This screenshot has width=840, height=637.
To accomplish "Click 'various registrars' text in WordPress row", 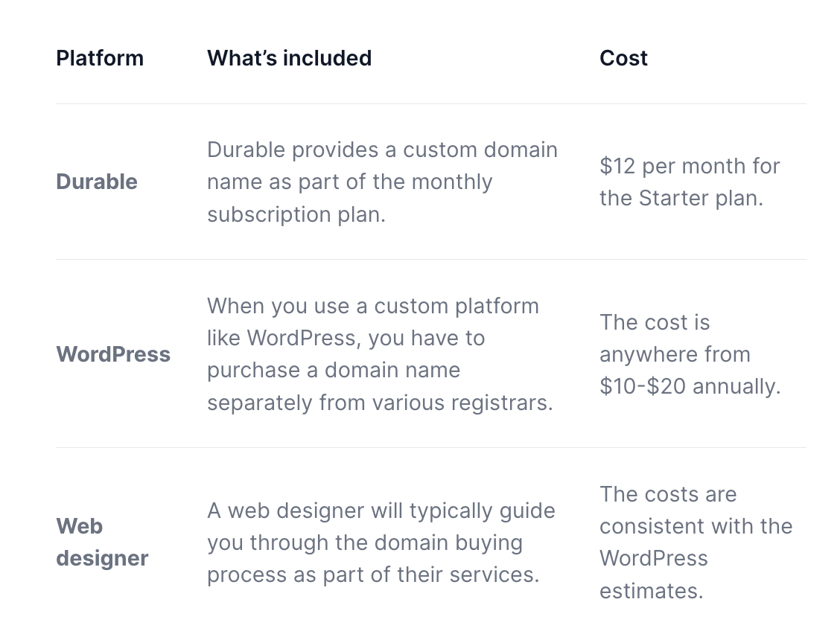I will pyautogui.click(x=462, y=403).
